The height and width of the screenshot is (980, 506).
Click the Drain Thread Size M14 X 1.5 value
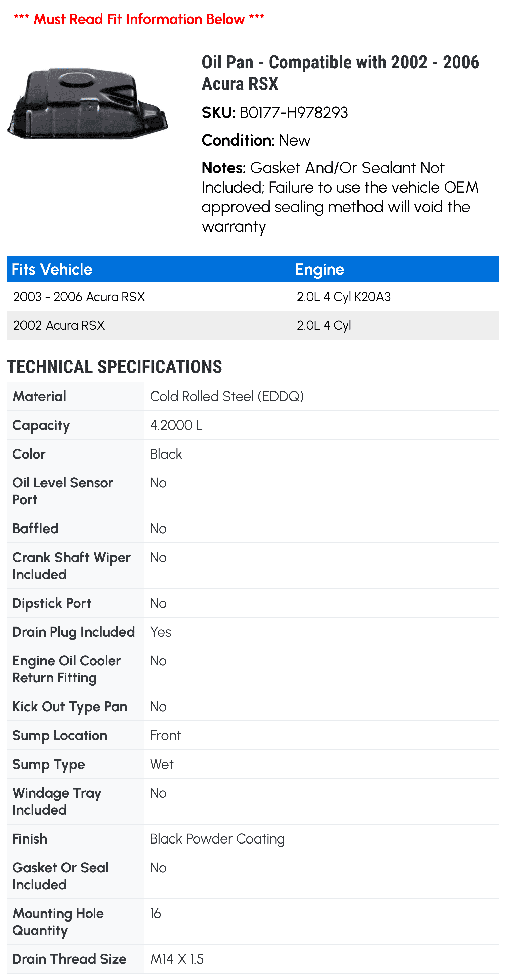(x=177, y=959)
